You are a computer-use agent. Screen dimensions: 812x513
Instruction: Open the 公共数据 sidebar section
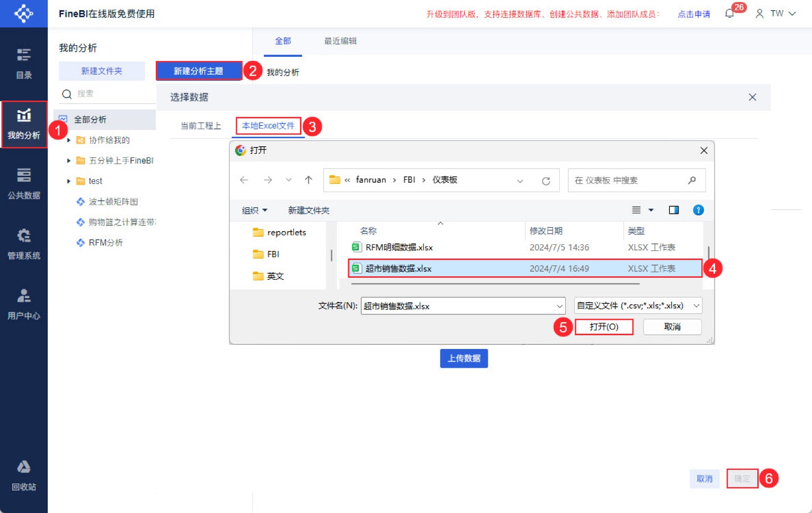click(x=24, y=183)
